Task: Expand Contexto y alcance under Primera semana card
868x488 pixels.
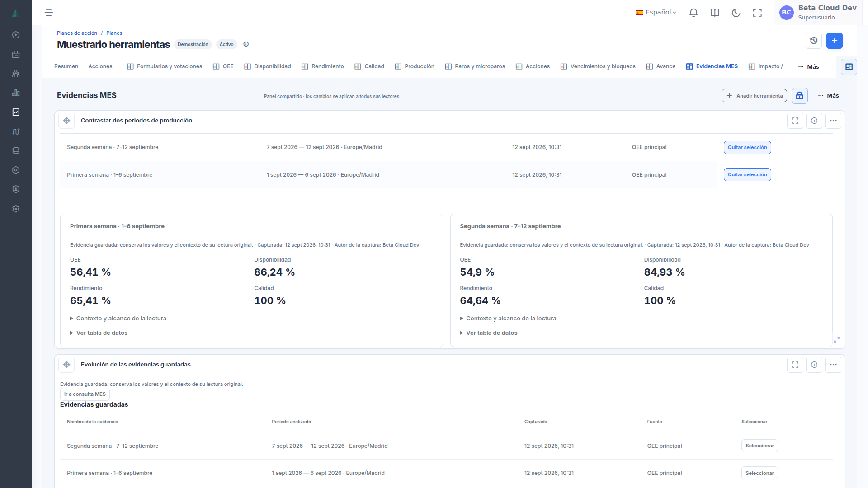Action: pyautogui.click(x=118, y=319)
